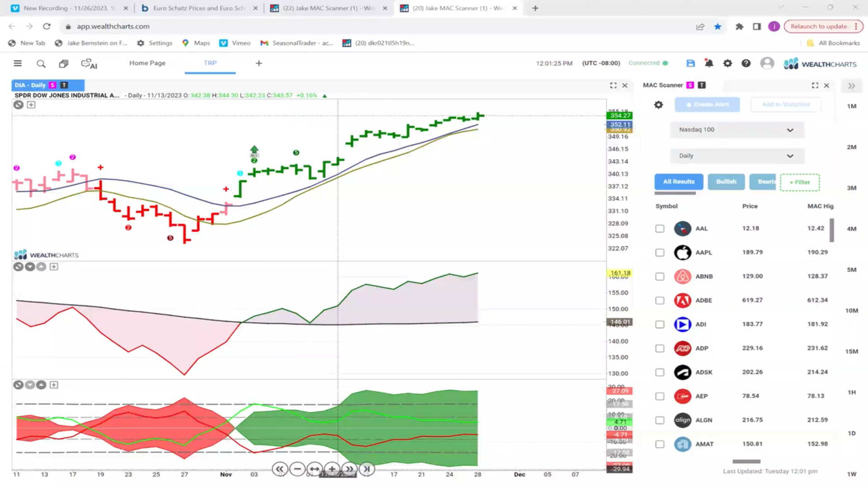Tick the ADSK row checkbox
The height and width of the screenshot is (488, 868).
click(660, 372)
